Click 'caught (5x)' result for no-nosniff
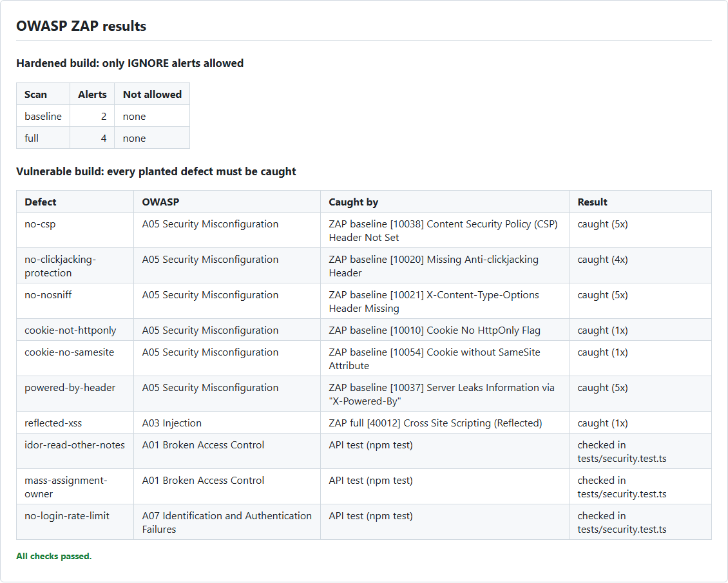The height and width of the screenshot is (583, 728). (640, 301)
